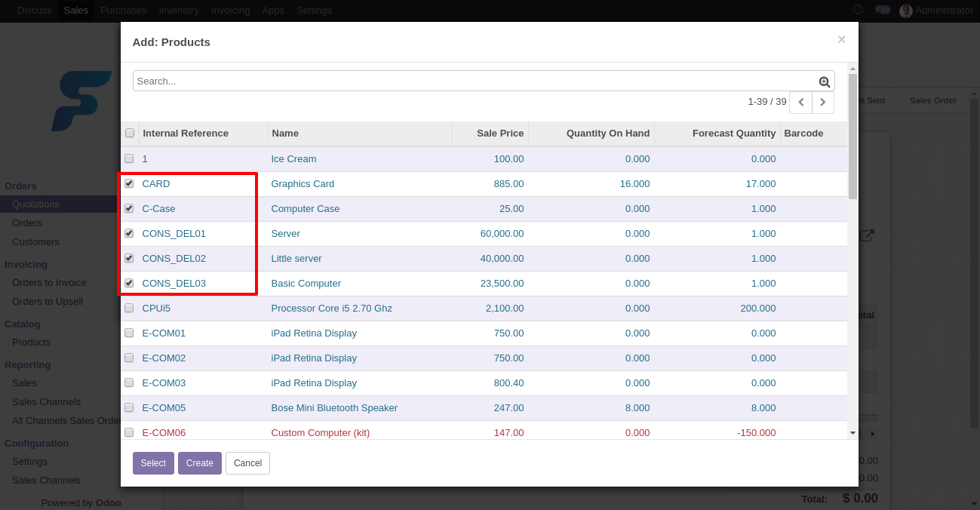Check the Ice Cream row checkbox
The width and height of the screenshot is (980, 510).
click(129, 158)
